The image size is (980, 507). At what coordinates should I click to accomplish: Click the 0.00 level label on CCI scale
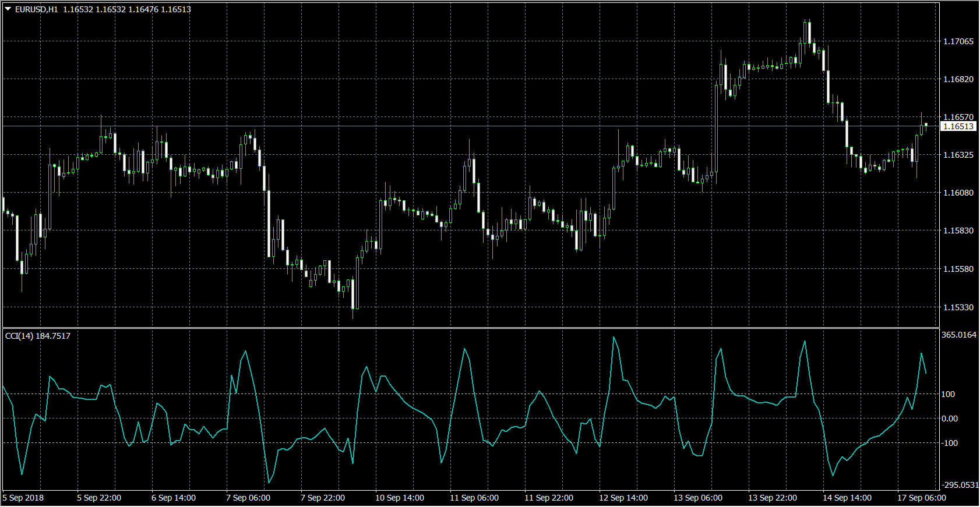click(949, 419)
